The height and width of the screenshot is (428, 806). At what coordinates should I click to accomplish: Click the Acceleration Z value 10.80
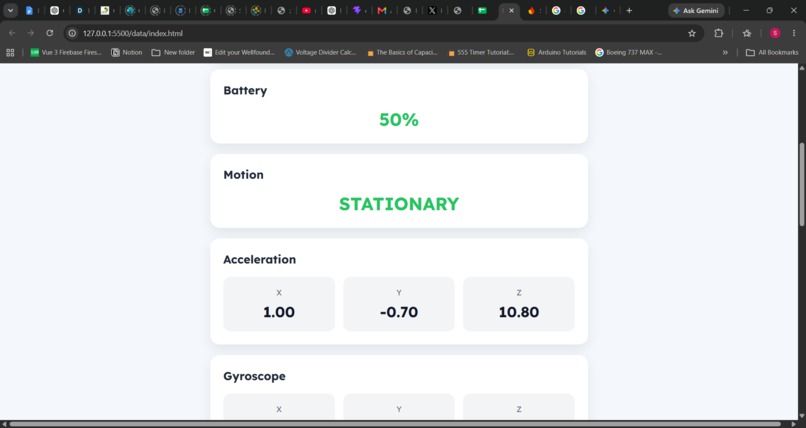click(x=519, y=312)
